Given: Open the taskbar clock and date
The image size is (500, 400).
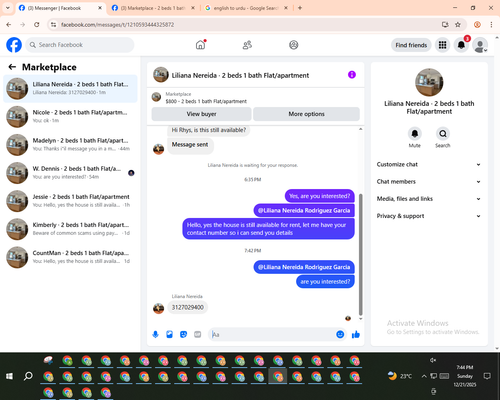Looking at the screenshot, I should click(465, 376).
